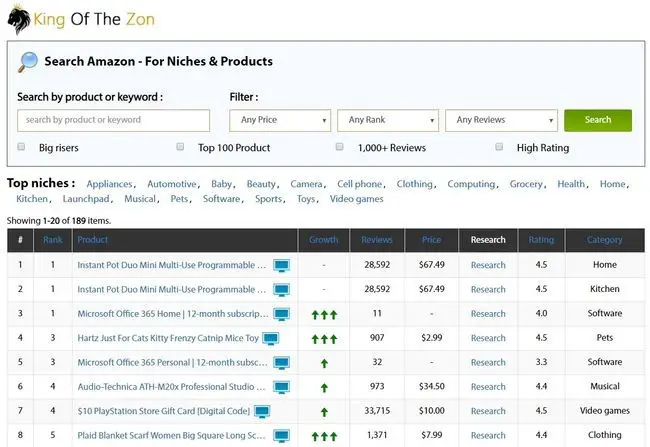
Task: Click growth arrows in Hartz Catnip row
Action: pyautogui.click(x=324, y=339)
